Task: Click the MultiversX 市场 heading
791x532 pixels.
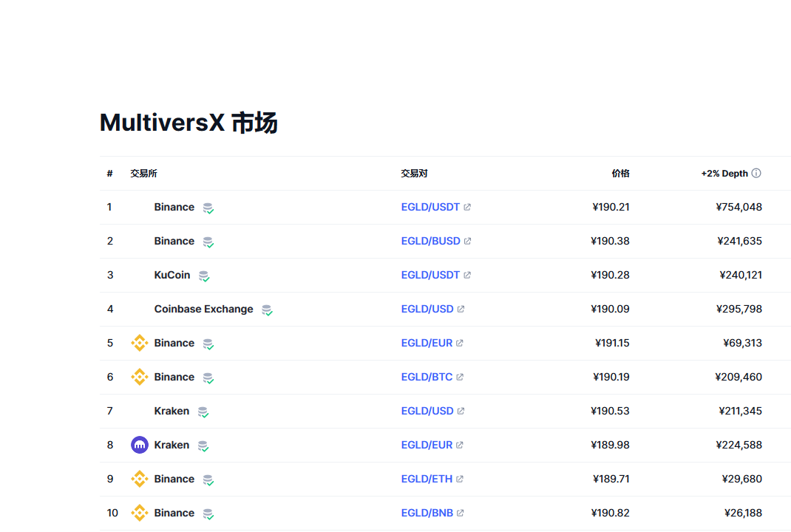Action: tap(189, 123)
